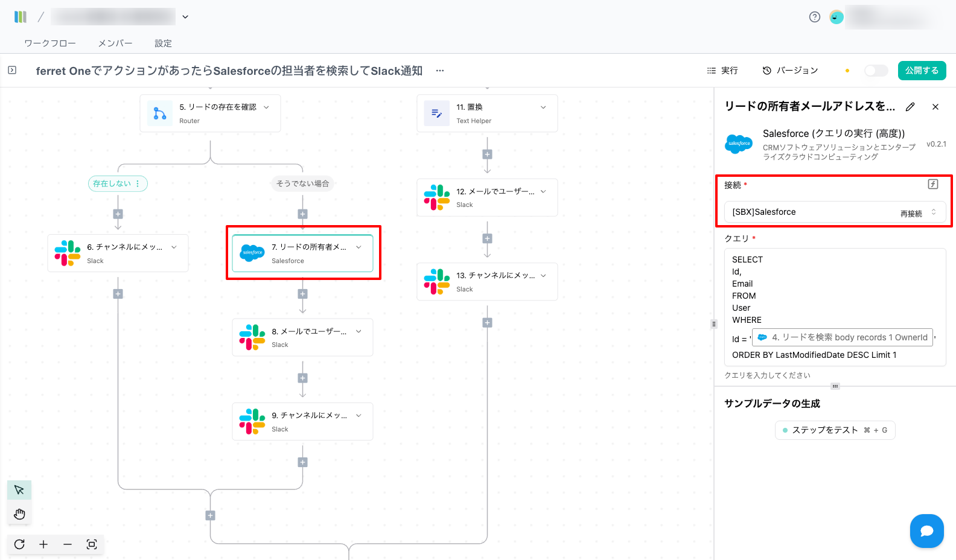Click the formula toggle icon beside 接続

pos(933,184)
